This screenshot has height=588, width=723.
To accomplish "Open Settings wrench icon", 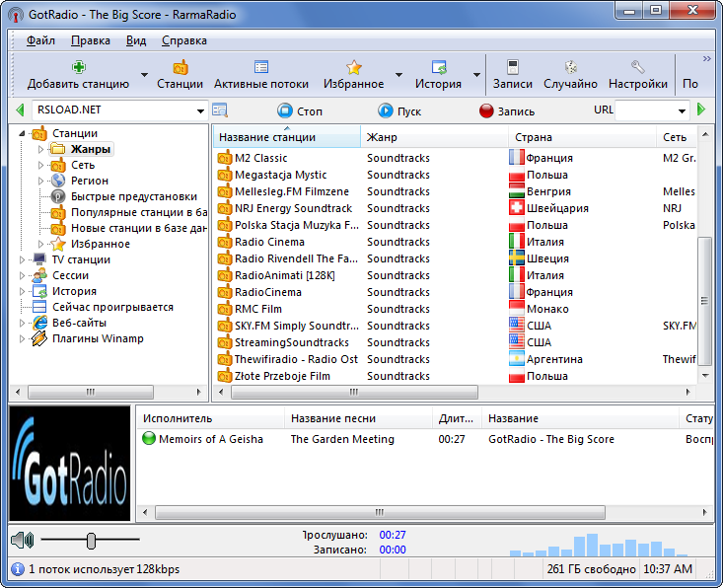I will 638,67.
